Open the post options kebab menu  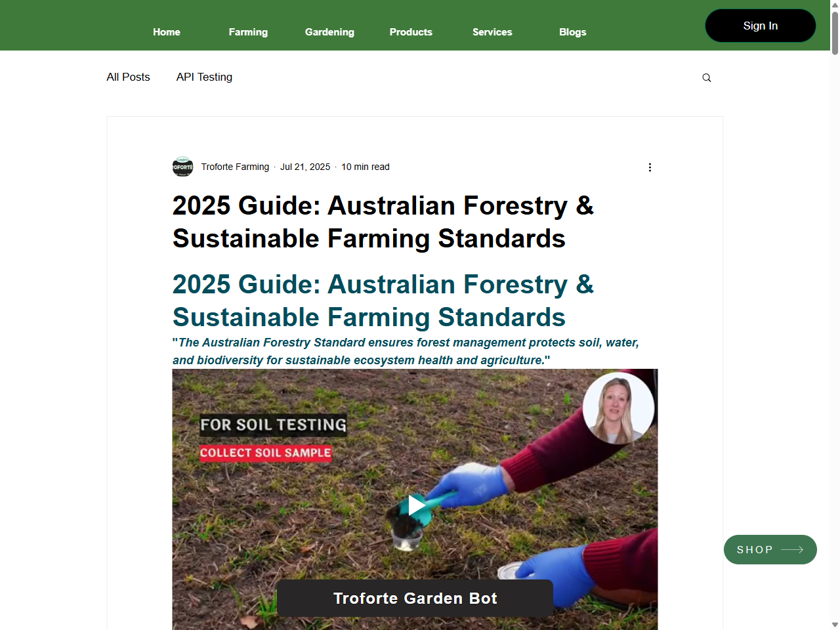point(650,167)
